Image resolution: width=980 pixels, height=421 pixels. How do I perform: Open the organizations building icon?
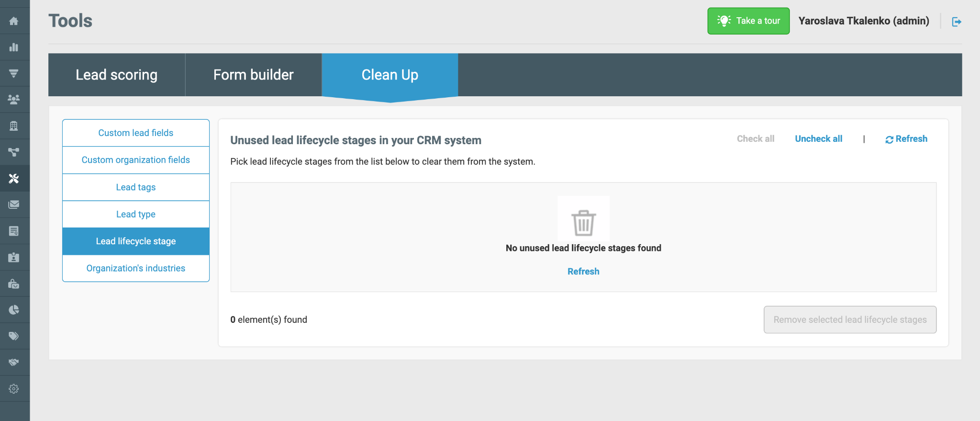(x=14, y=126)
